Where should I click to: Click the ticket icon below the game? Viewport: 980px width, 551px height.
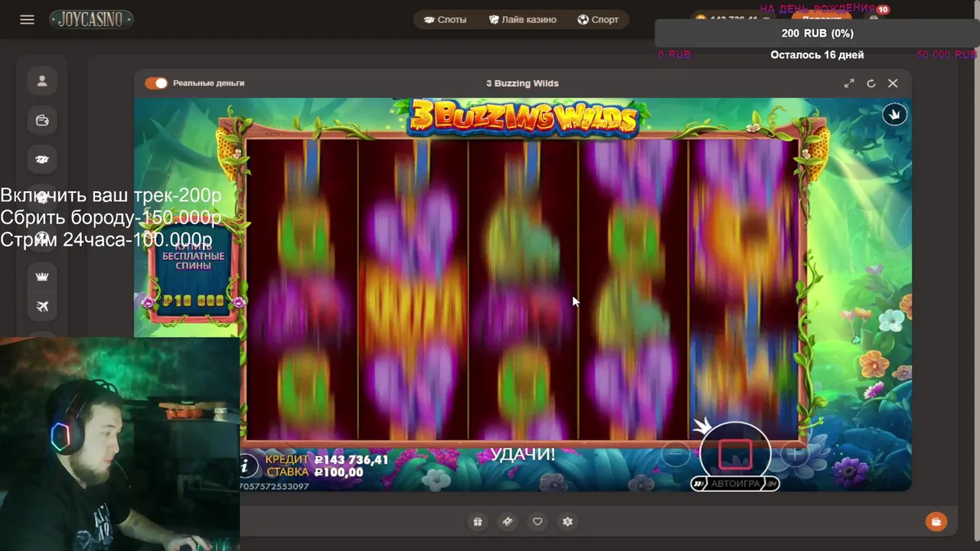click(x=507, y=522)
